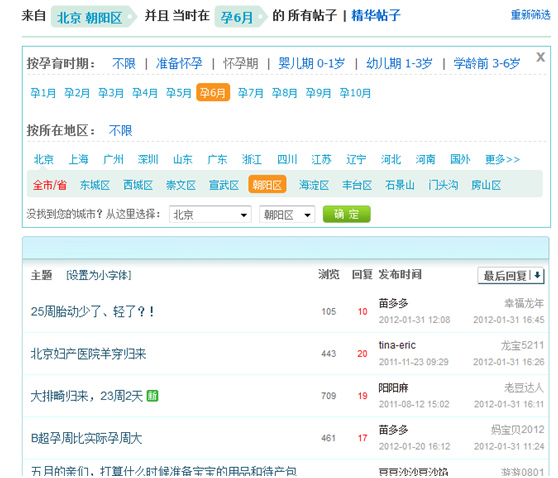Pick 浙江 in the region list

click(252, 159)
